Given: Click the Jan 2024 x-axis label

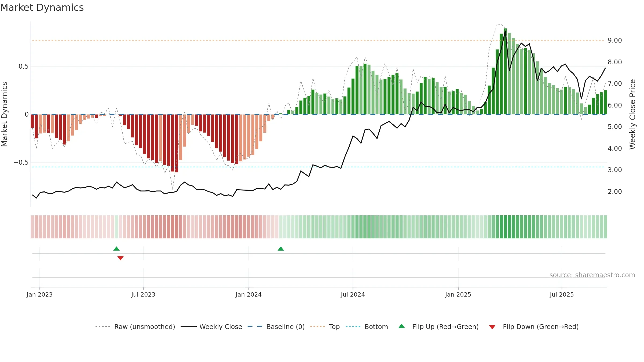Looking at the screenshot, I should tap(249, 294).
